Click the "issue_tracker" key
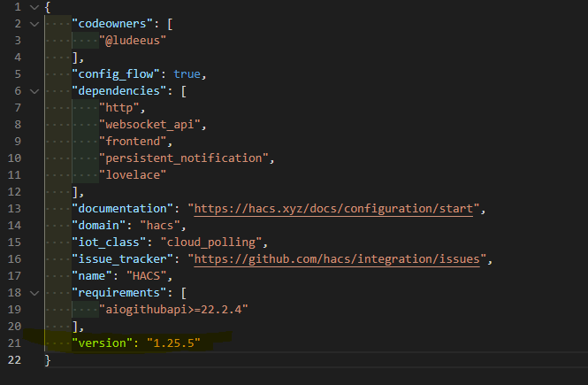588x385 pixels. 122,259
